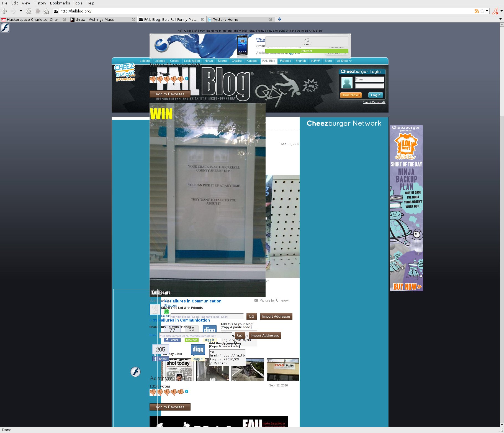Open the View menu
Viewport: 504px width, 433px height.
26,3
